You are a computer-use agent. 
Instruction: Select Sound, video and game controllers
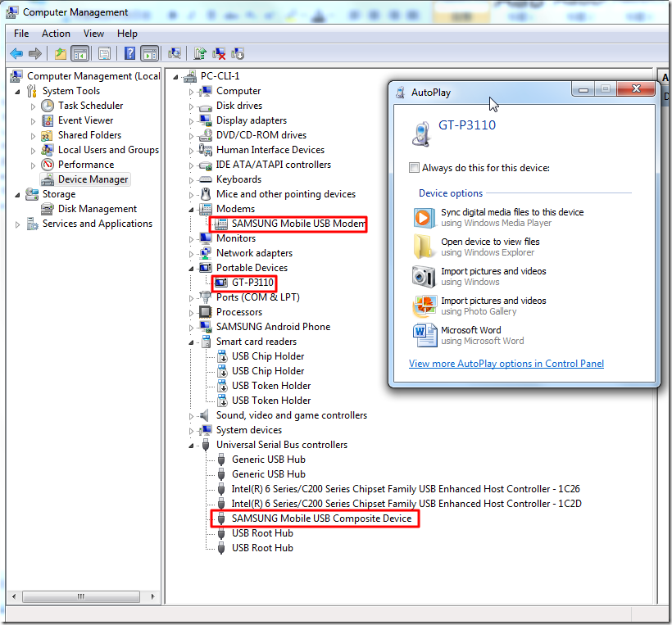[x=292, y=415]
